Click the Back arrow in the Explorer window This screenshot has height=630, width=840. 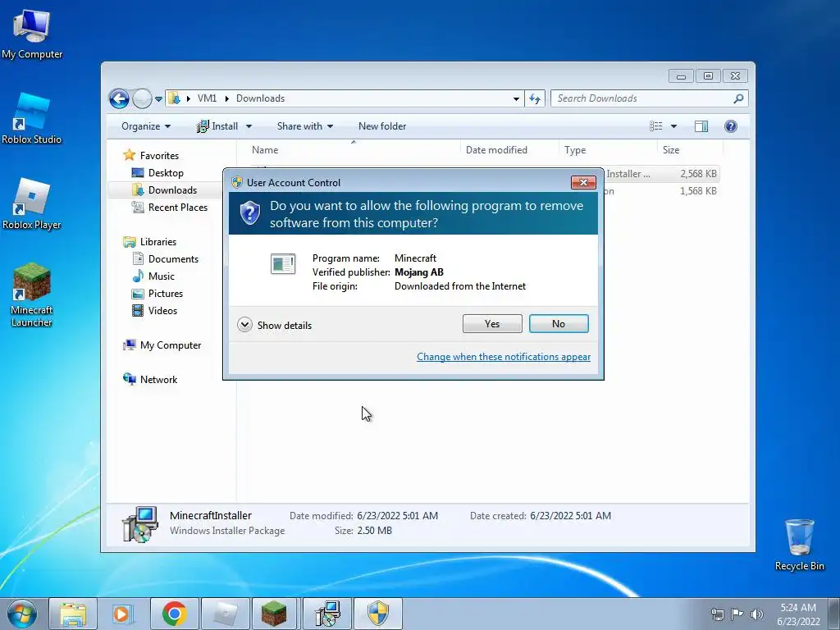tap(119, 98)
